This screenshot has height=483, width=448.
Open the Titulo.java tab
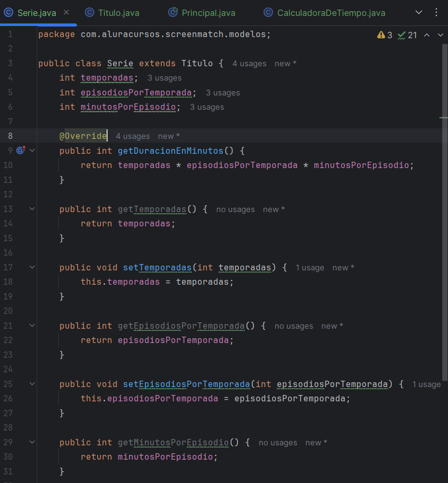119,13
